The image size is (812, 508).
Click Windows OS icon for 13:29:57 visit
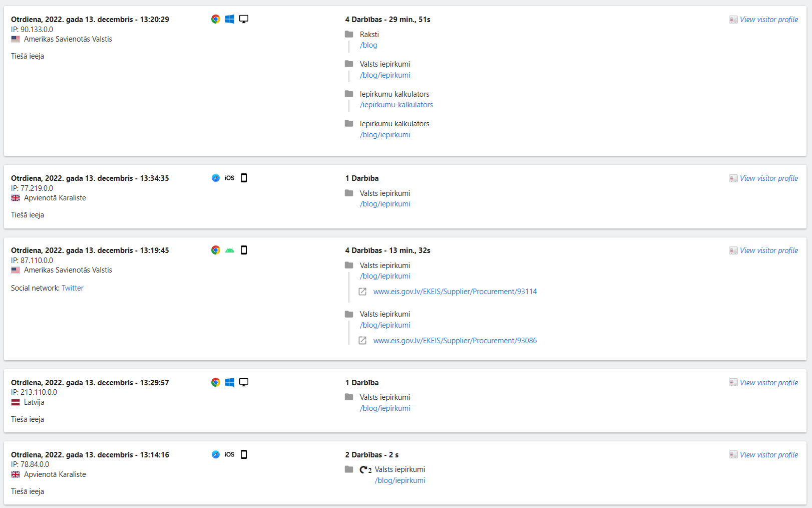point(230,382)
